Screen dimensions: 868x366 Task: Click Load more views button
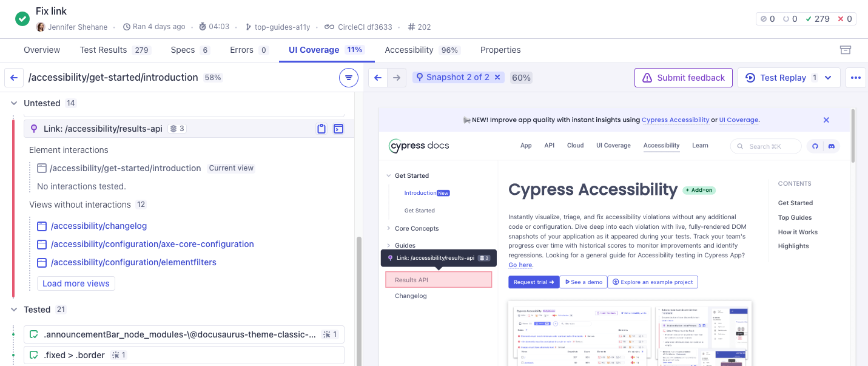pyautogui.click(x=76, y=283)
